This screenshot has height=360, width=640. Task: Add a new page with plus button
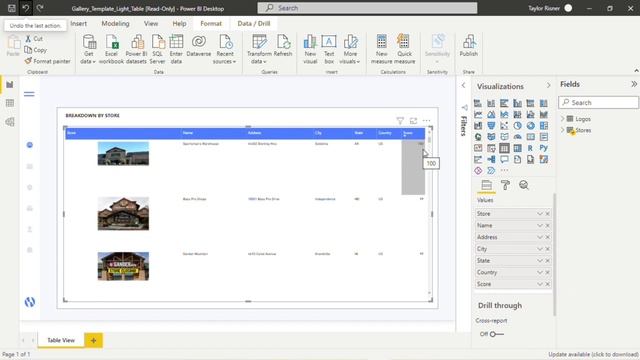[x=93, y=340]
